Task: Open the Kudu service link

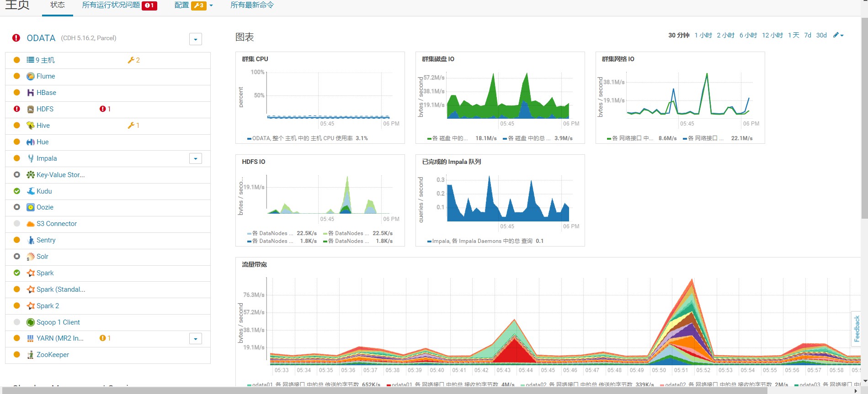Action: 44,191
